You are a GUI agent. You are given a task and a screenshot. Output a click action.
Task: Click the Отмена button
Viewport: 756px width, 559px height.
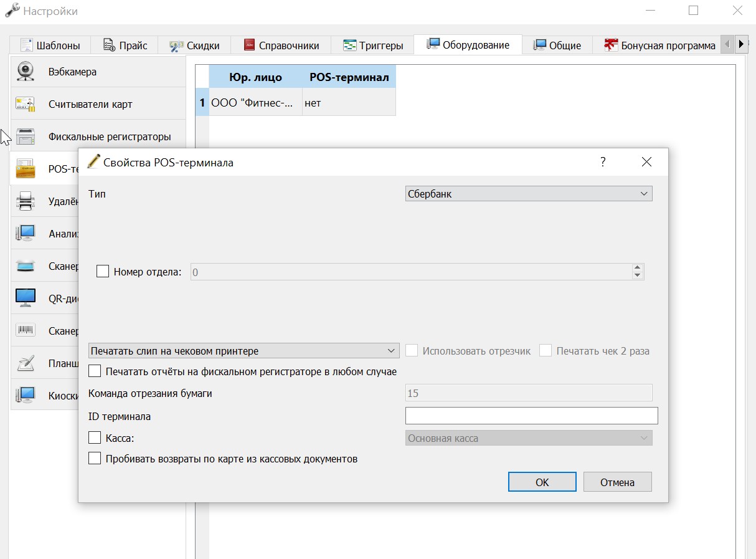[617, 482]
